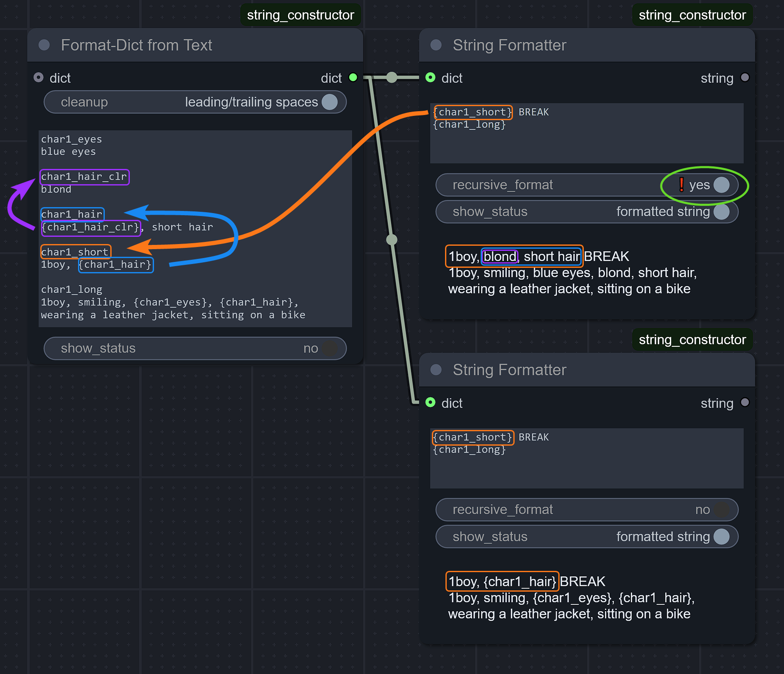Viewport: 784px width, 674px height.
Task: Click string output socket of upper String Formatter
Action: 745,78
